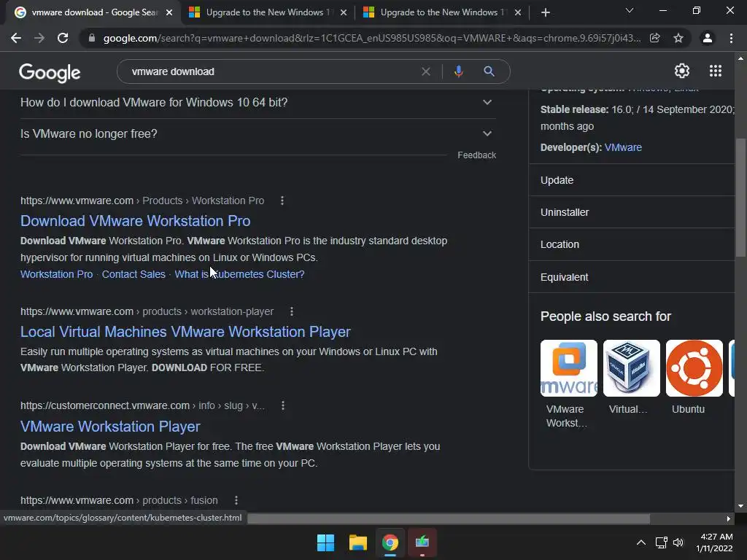Close the second browser tab
Screen dimensions: 747x560
point(344,13)
